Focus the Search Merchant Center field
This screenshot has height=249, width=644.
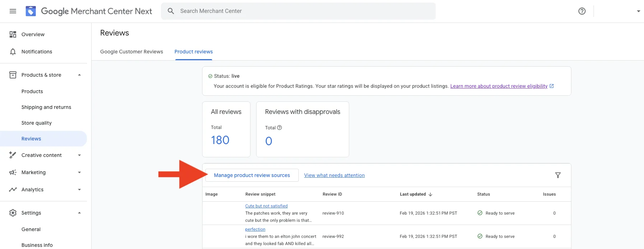[x=298, y=11]
